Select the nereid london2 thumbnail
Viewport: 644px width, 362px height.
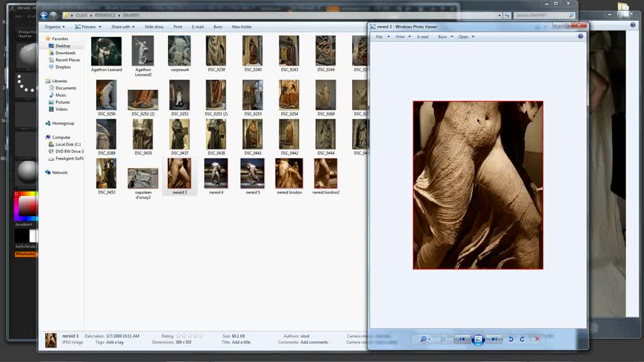(326, 173)
